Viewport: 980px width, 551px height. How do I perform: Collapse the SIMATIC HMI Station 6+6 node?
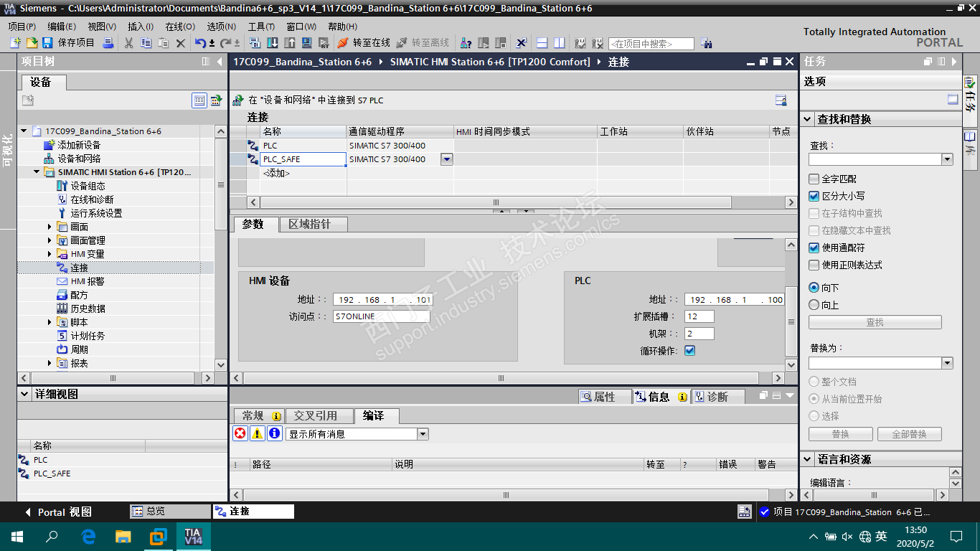click(37, 172)
